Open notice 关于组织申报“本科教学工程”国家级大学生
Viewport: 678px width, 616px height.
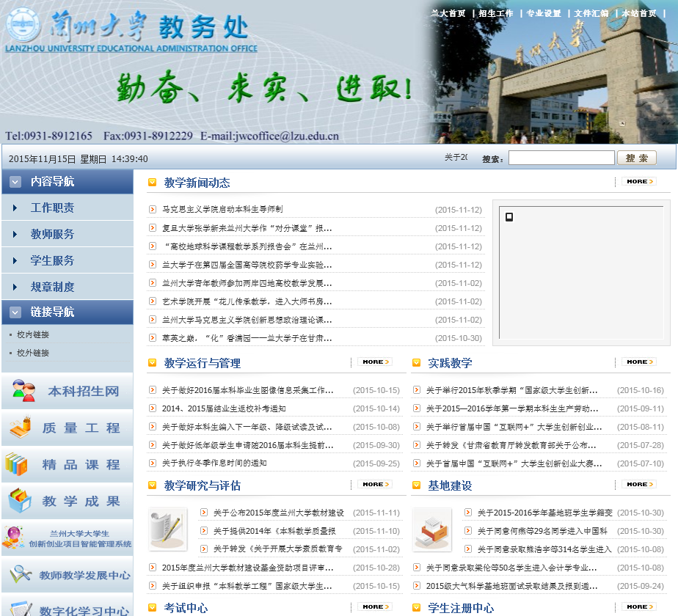pyautogui.click(x=247, y=586)
